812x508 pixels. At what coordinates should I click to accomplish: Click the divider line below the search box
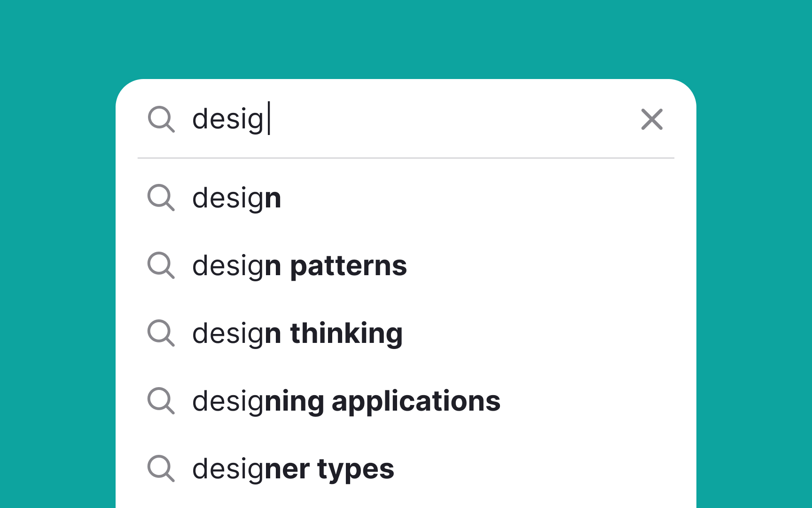[405, 158]
